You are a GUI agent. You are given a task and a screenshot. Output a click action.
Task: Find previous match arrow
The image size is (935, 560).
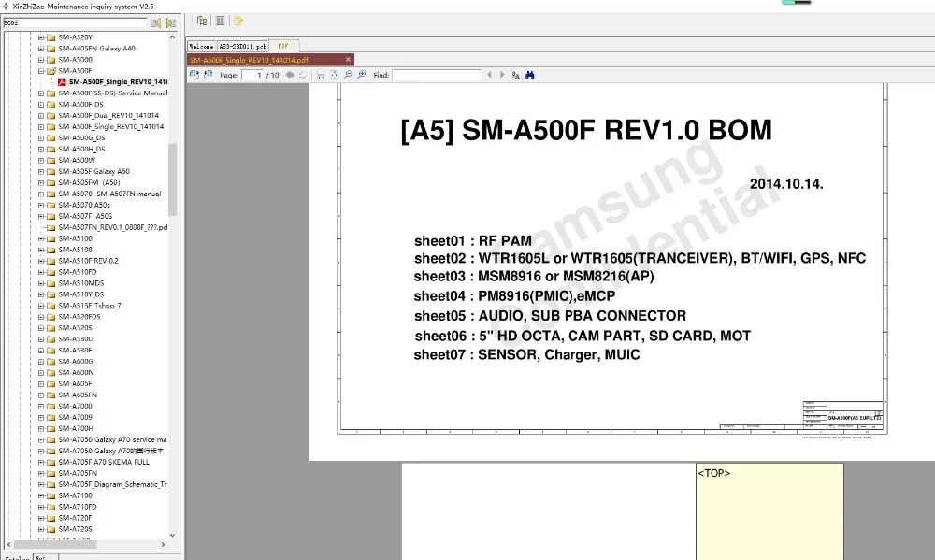coord(490,75)
